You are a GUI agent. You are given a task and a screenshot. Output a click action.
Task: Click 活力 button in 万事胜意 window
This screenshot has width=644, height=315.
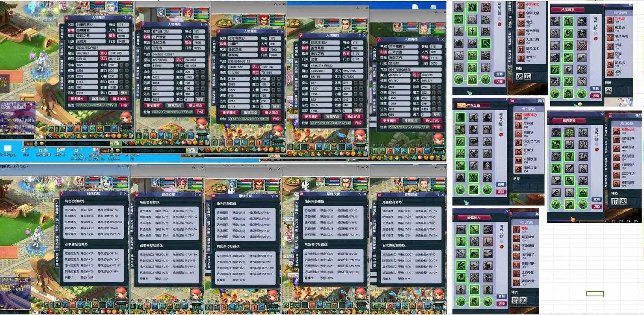103,53
